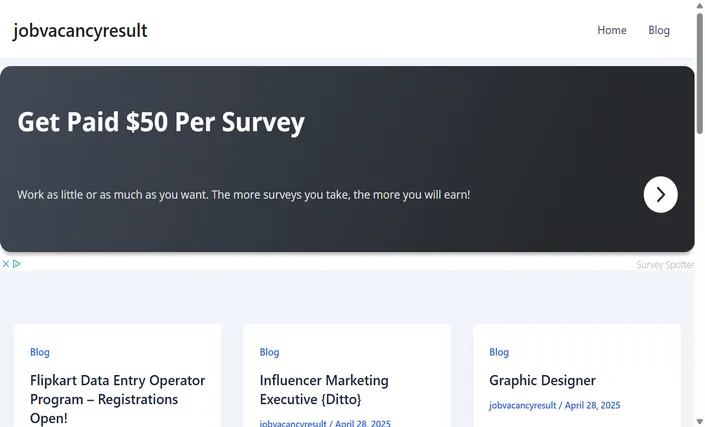Screen dimensions: 705x427
Task: Open the Flipkart Data Entry Operator article
Action: 117,399
